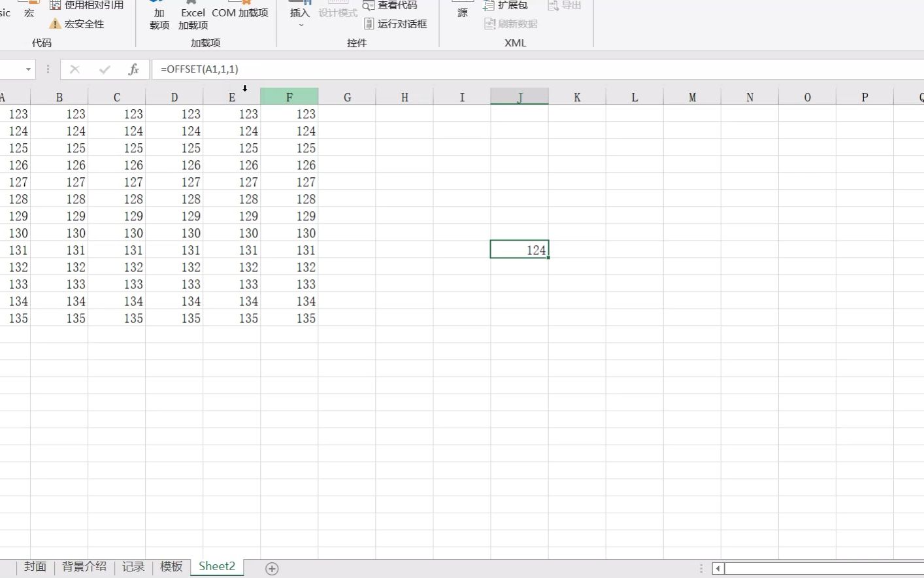Click the cancel X icon in formula bar
The width and height of the screenshot is (924, 578).
point(74,69)
